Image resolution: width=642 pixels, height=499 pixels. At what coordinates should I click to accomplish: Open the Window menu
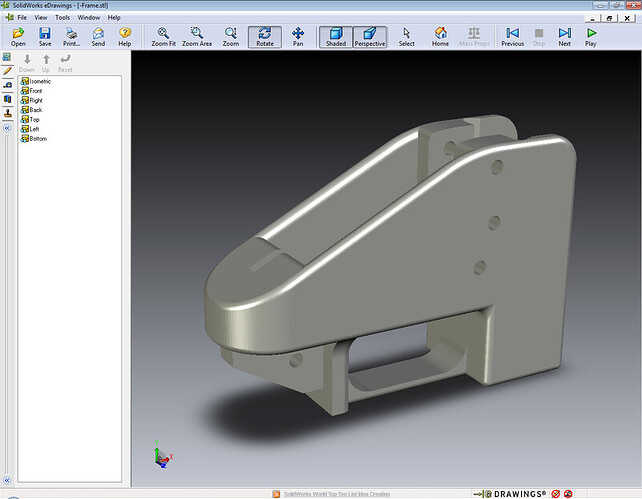[89, 18]
